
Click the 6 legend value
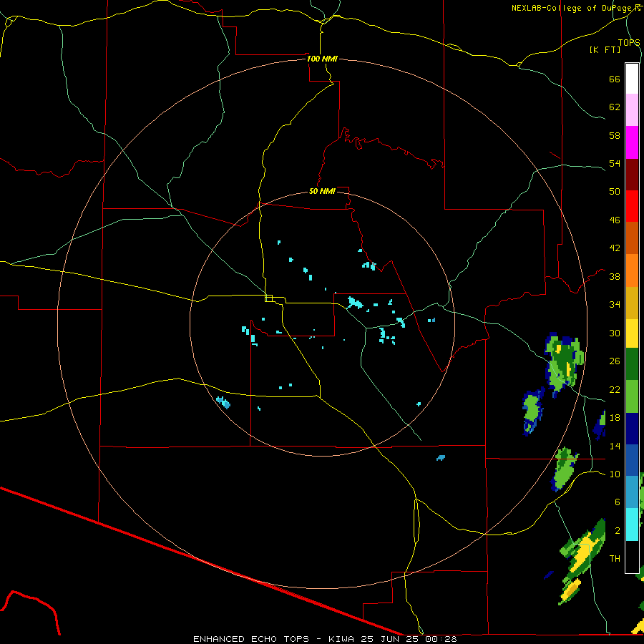click(x=618, y=502)
